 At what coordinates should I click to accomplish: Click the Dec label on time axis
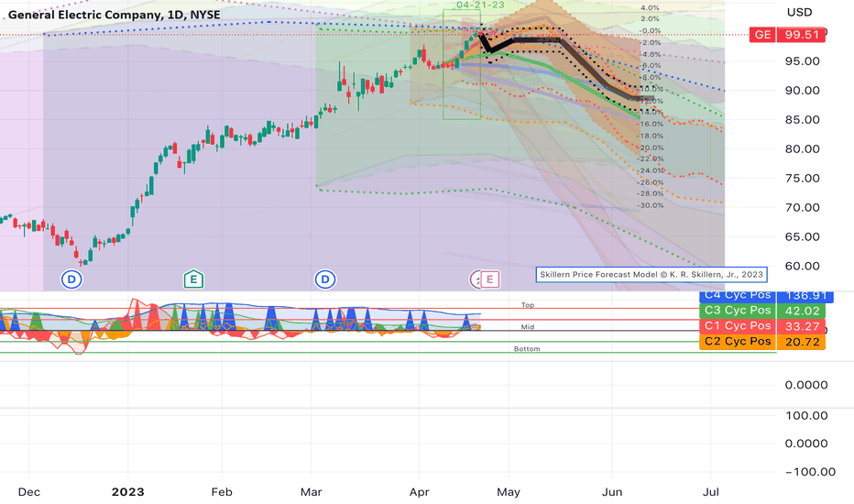tap(29, 492)
